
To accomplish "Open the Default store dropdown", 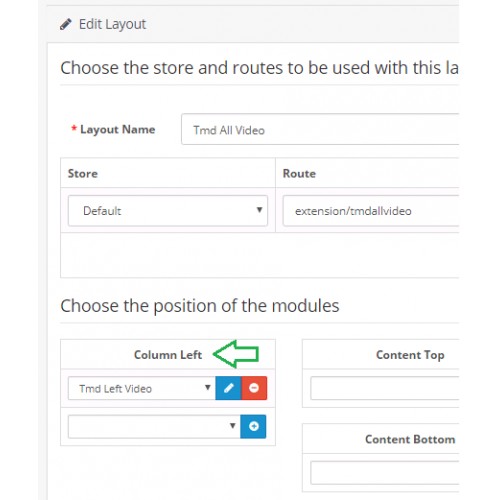I will point(168,211).
